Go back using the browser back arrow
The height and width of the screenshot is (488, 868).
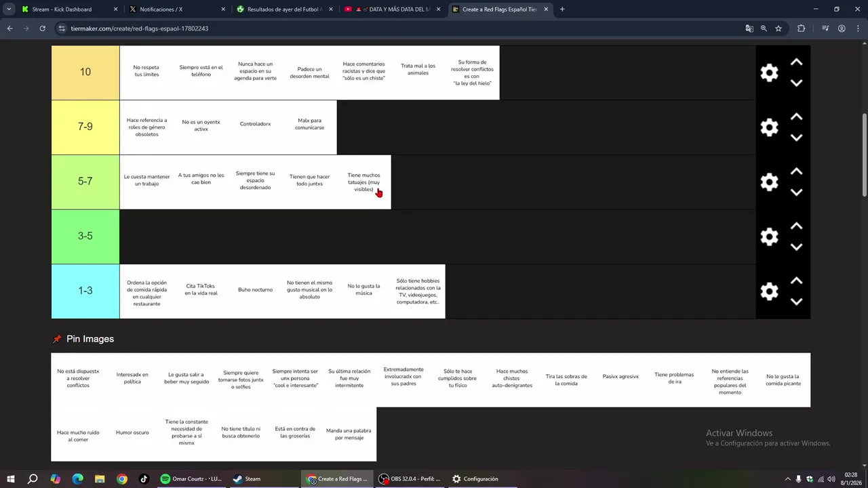(x=9, y=28)
